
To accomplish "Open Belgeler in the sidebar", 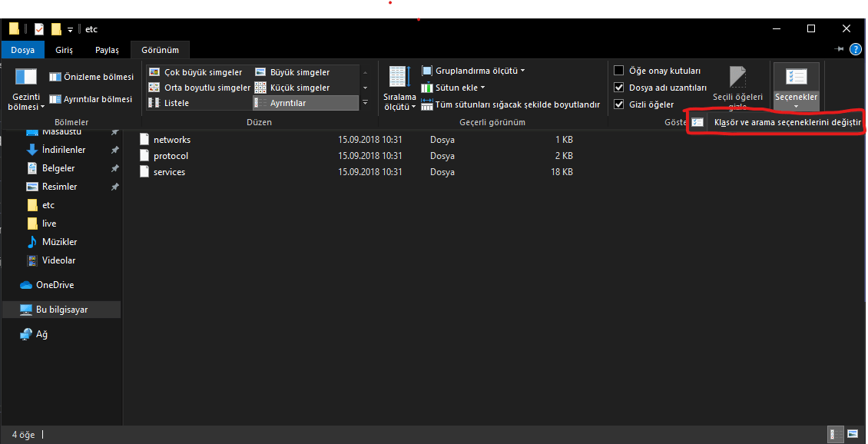I will tap(58, 167).
